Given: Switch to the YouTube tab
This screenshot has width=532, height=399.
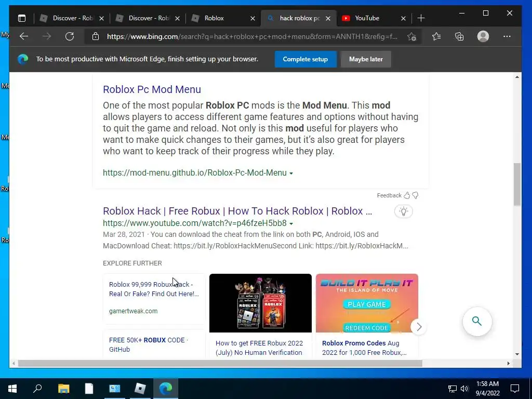Looking at the screenshot, I should pos(374,18).
